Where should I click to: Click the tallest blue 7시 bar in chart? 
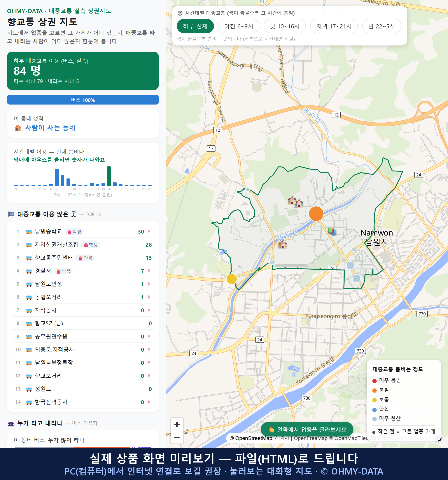(x=57, y=177)
